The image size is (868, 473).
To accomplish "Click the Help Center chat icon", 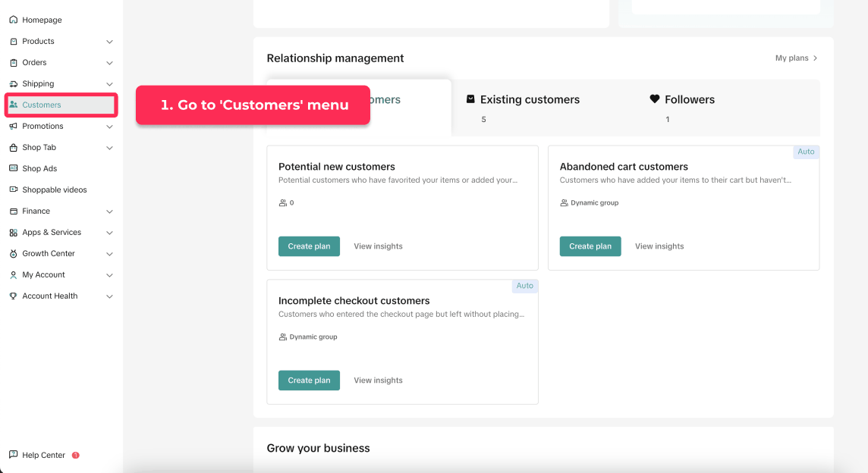I will [14, 455].
